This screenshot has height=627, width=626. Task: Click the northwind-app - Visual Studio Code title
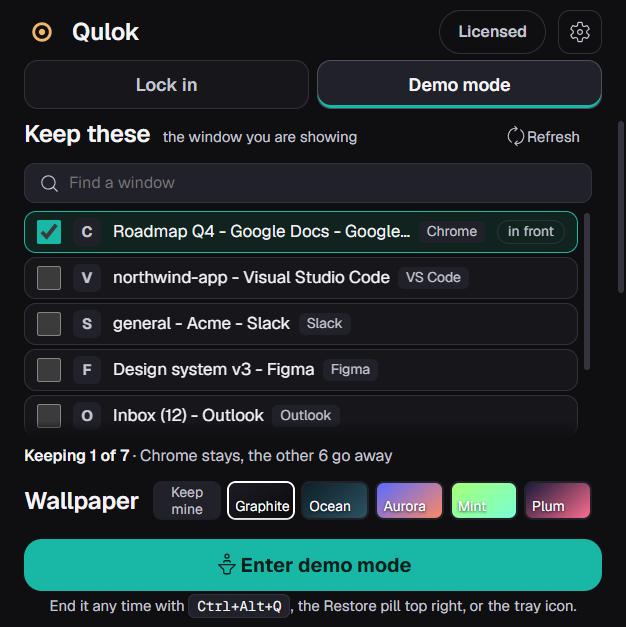point(251,278)
